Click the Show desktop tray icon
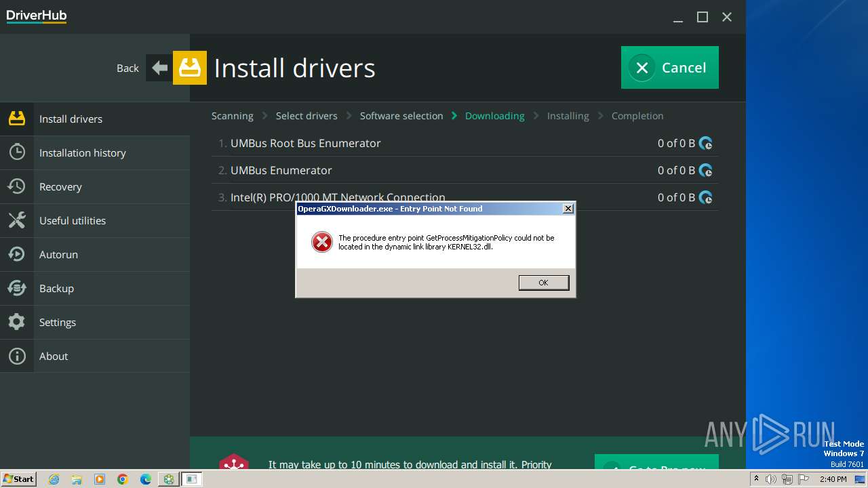This screenshot has height=488, width=868. (860, 479)
